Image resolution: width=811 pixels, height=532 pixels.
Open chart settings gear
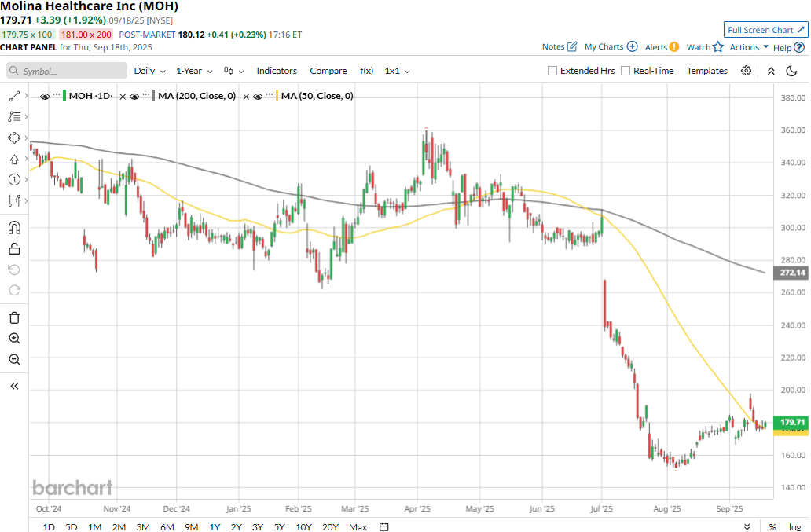746,71
